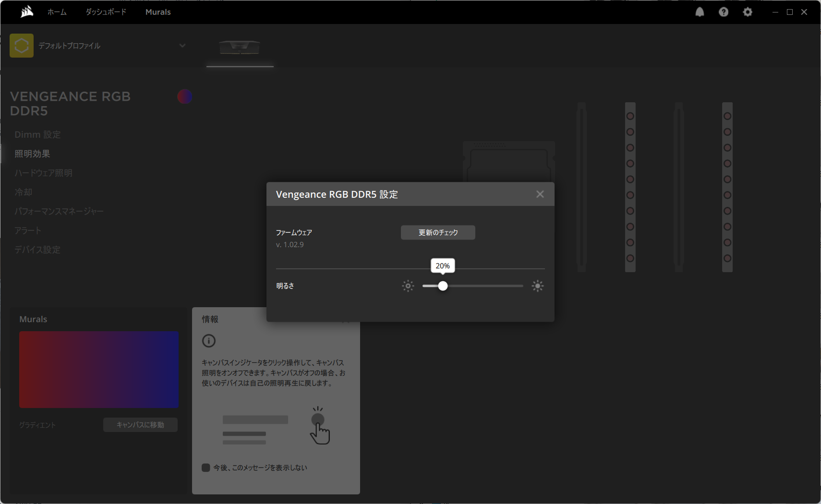Select the memory device thumbnail tab
Screen dimensions: 821x504
[240, 48]
